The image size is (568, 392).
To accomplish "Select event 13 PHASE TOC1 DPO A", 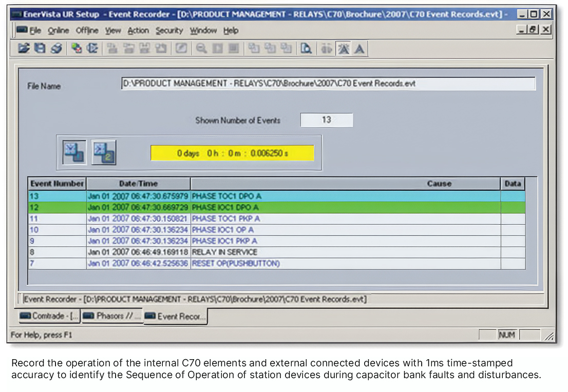I will 277,196.
